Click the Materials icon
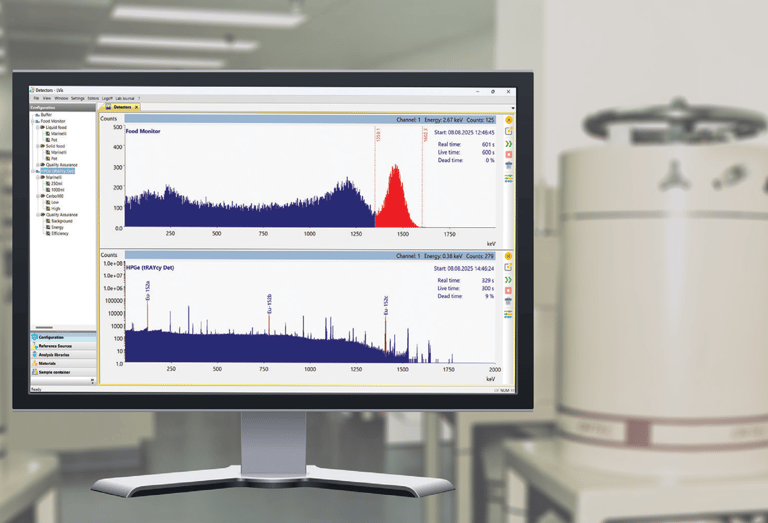The image size is (768, 523). (x=35, y=363)
